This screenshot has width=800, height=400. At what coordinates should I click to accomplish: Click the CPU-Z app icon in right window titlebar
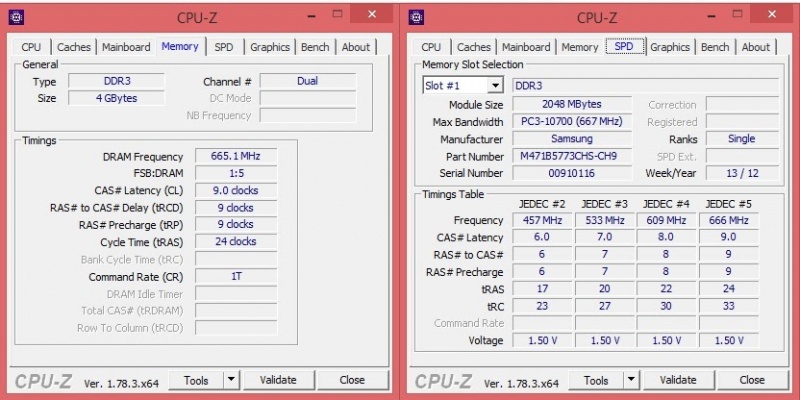416,17
